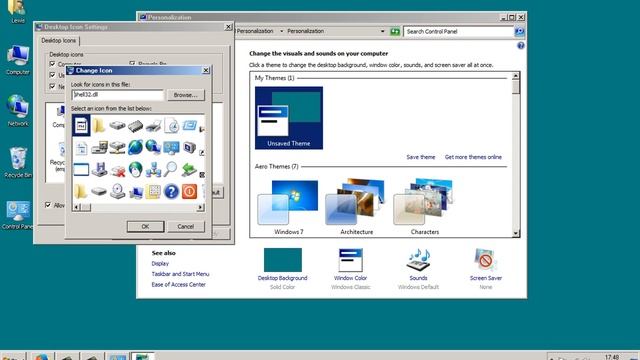The image size is (640, 360).
Task: Select the orange power button icon
Action: pos(189,191)
